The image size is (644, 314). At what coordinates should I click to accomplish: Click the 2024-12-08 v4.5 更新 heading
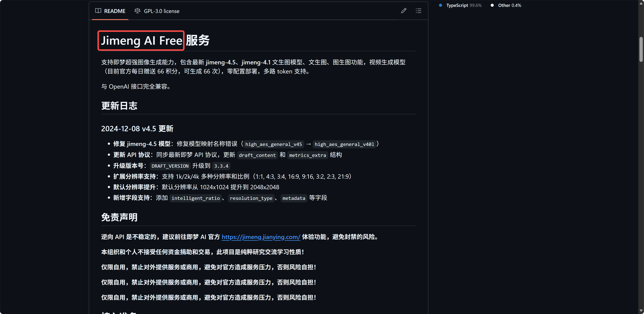[137, 129]
